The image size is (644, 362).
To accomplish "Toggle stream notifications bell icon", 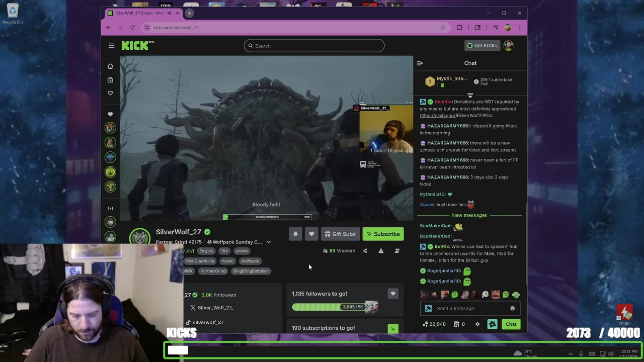I will click(x=295, y=234).
